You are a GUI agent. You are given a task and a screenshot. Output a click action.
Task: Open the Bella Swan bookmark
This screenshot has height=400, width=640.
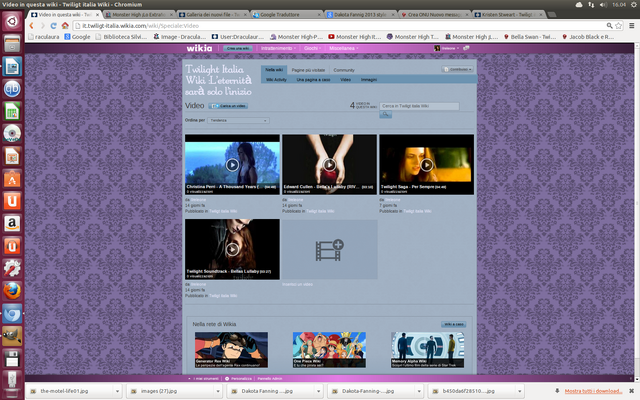[x=530, y=37]
